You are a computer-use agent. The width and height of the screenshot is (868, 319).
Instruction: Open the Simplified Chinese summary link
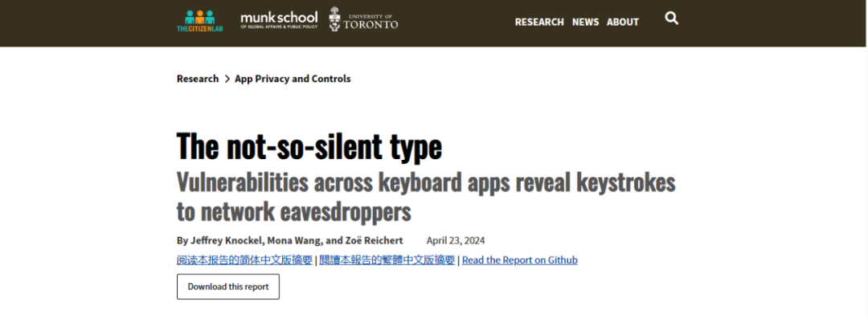244,260
